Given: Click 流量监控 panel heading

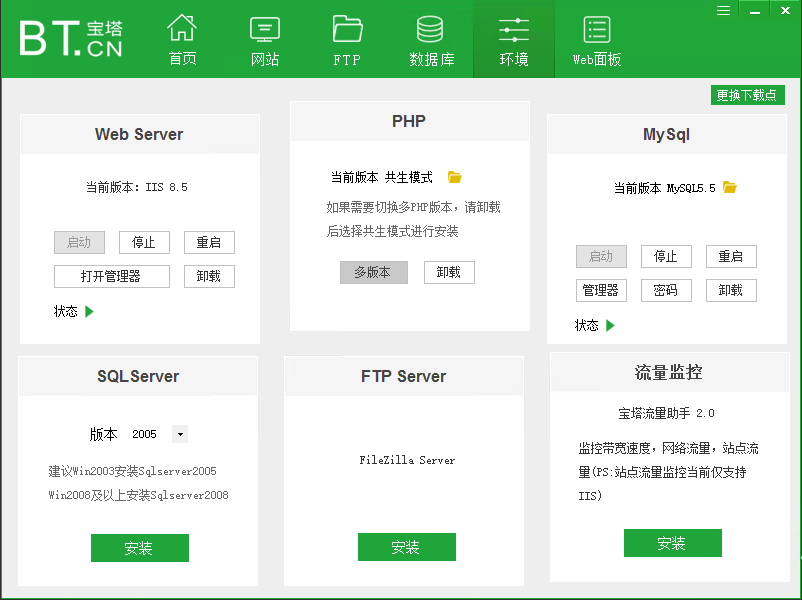Looking at the screenshot, I should (669, 372).
